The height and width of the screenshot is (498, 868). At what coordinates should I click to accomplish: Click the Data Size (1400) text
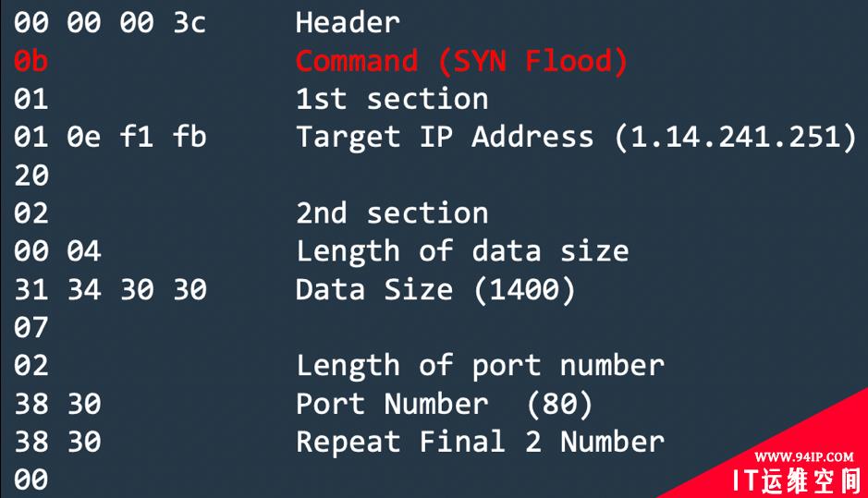tap(435, 289)
